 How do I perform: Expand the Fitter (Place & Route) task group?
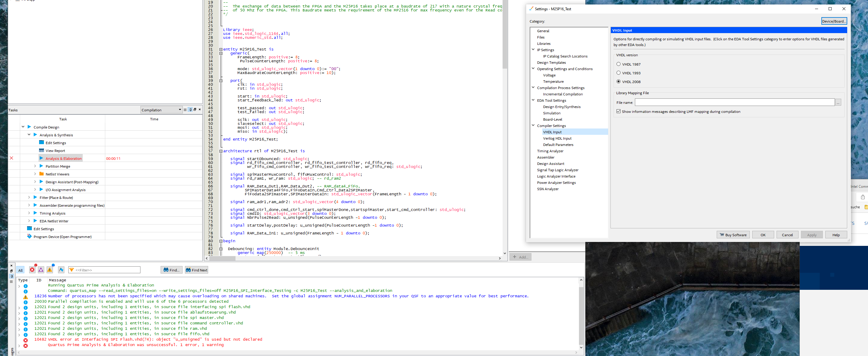tap(29, 197)
